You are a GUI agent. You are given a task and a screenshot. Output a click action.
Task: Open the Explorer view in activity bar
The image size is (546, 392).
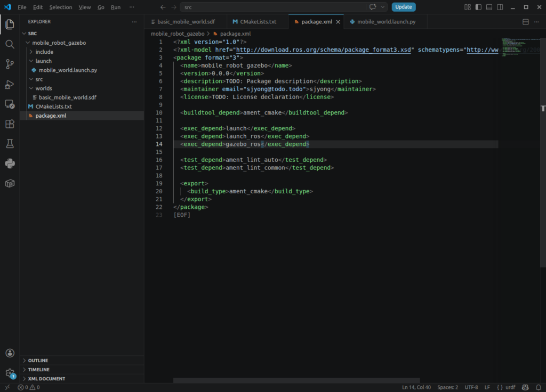[10, 24]
